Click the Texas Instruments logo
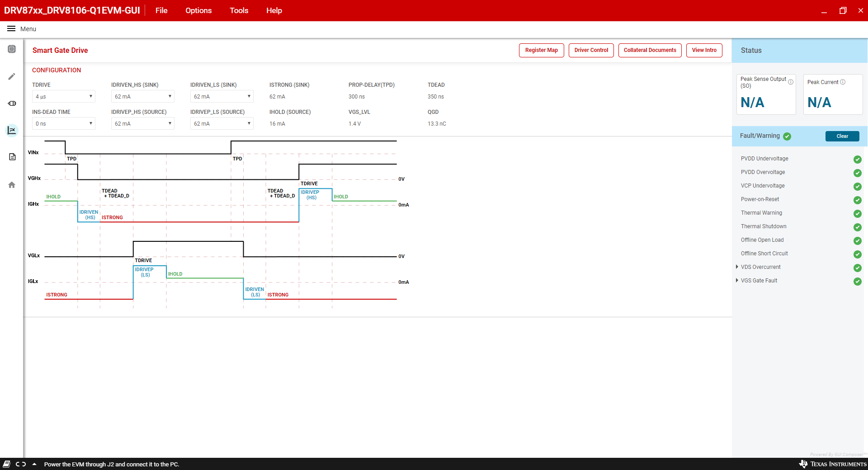Image resolution: width=868 pixels, height=470 pixels. [832, 464]
